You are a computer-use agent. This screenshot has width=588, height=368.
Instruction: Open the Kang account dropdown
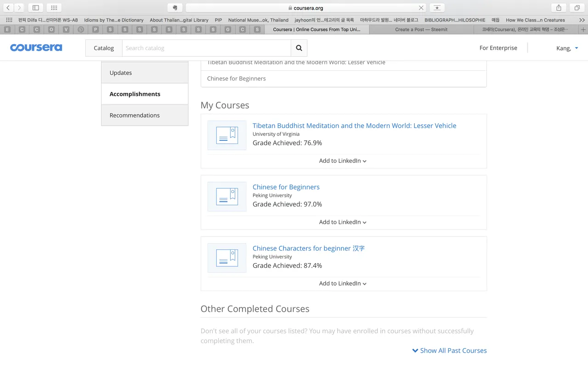point(567,48)
